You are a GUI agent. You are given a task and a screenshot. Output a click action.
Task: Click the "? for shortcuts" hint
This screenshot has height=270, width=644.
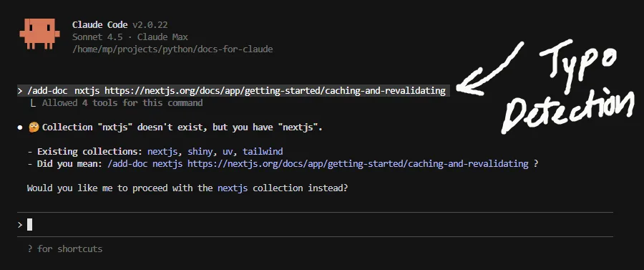[65, 249]
